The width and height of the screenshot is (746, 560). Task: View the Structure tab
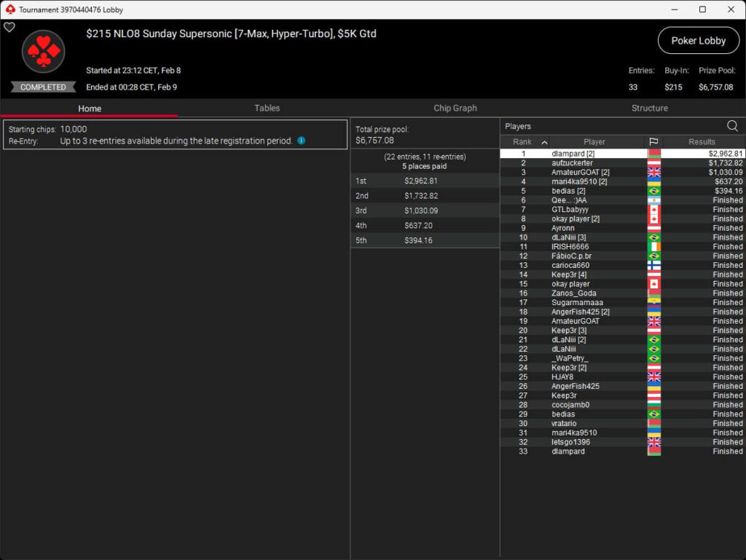(649, 108)
